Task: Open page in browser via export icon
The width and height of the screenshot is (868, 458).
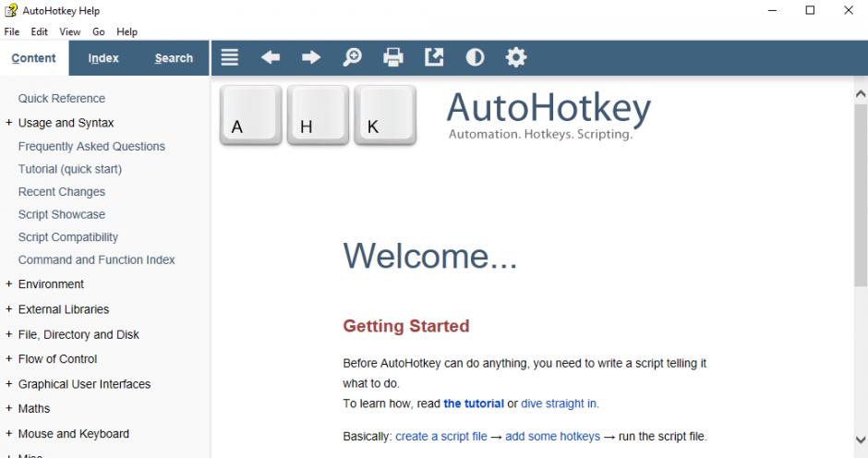Action: (x=434, y=57)
